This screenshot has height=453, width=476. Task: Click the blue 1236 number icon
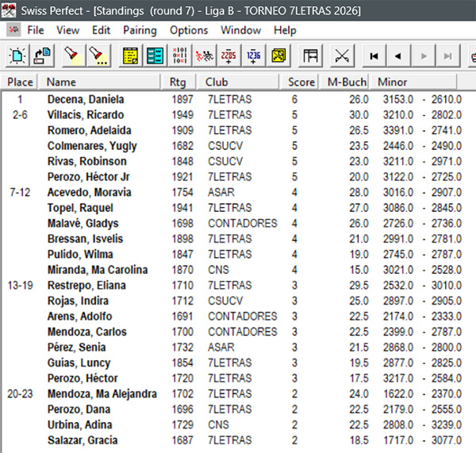[254, 56]
